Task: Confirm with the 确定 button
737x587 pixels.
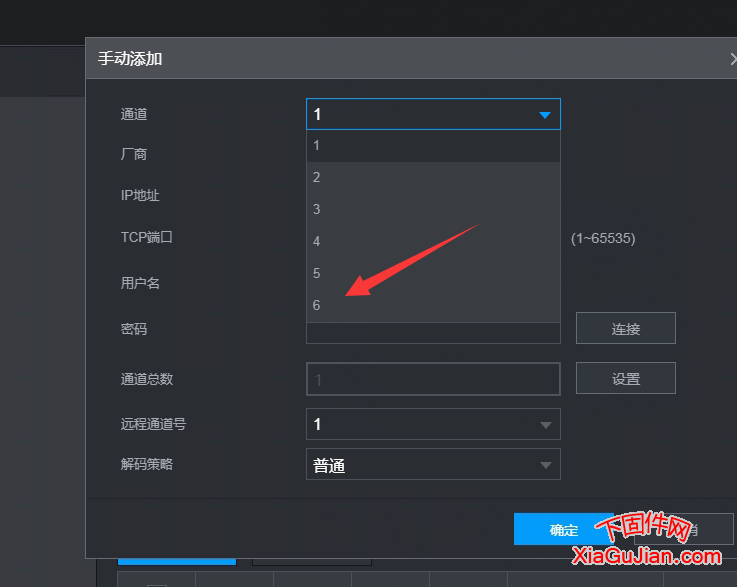Action: (x=563, y=529)
